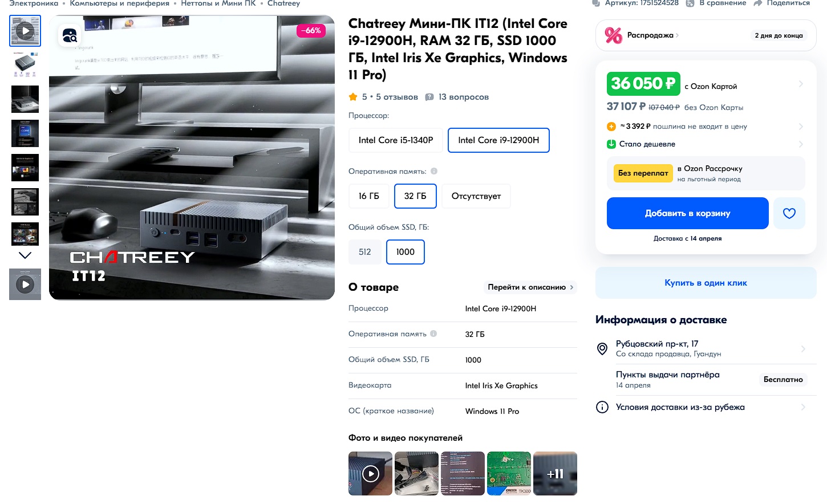Click the similar-items search icon on product image

coord(70,36)
